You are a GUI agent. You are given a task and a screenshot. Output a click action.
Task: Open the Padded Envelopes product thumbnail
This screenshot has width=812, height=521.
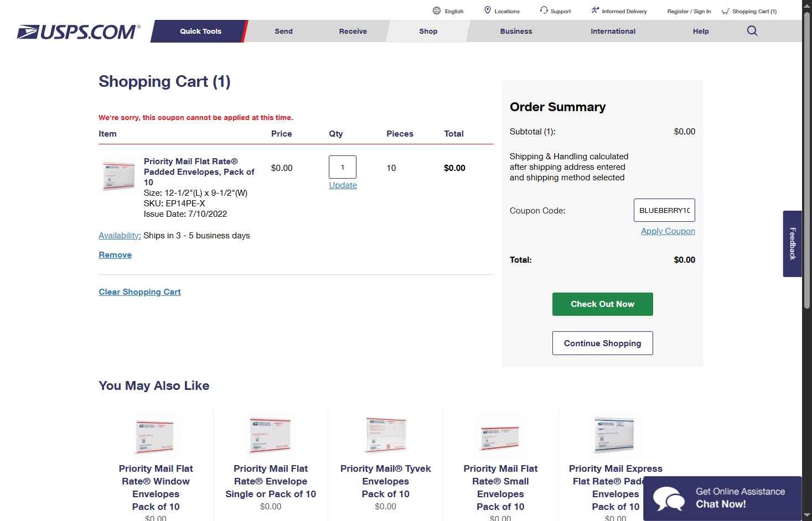coord(119,176)
